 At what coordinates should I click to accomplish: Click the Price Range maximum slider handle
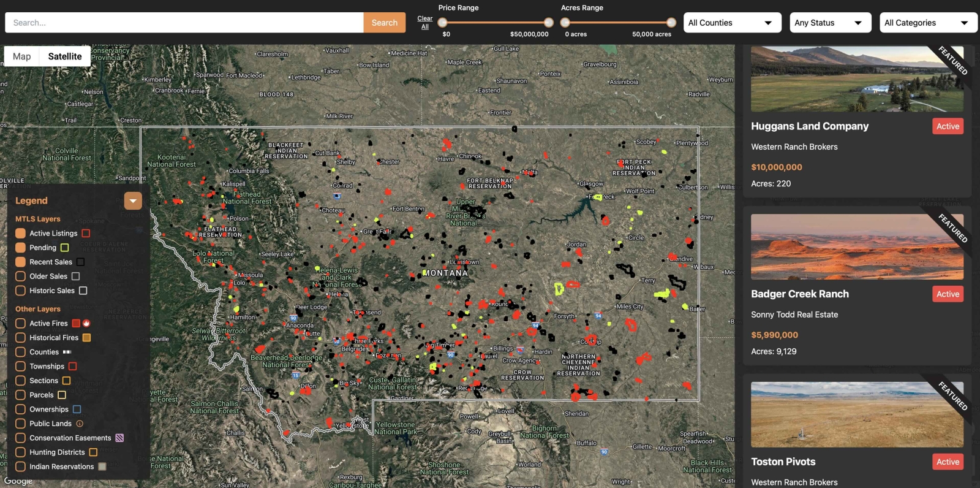tap(549, 23)
